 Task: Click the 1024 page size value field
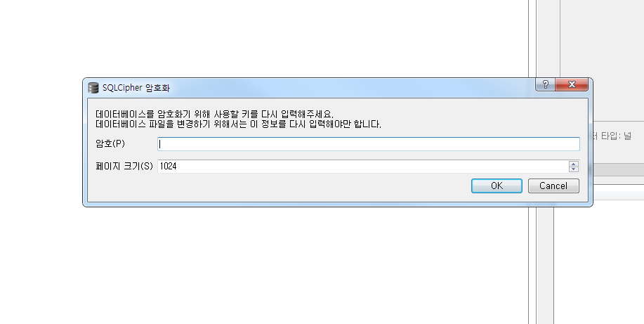point(362,166)
